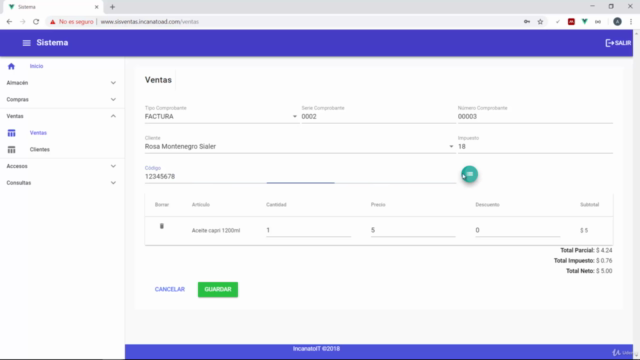Click the Código input field
This screenshot has height=360, width=640.
coord(300,176)
